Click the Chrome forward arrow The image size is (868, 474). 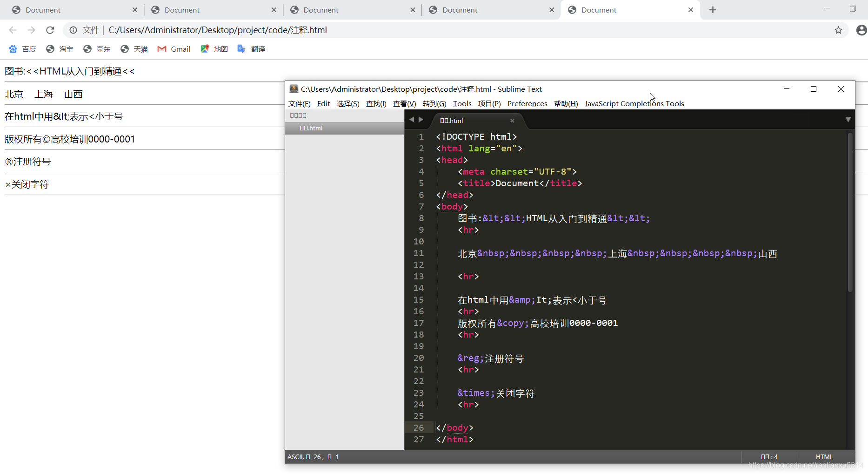click(31, 30)
